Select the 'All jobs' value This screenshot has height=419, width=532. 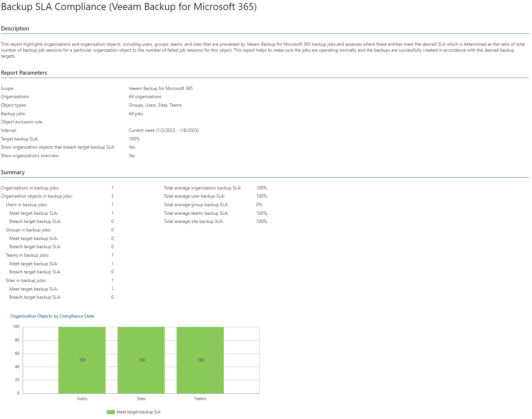coord(136,114)
